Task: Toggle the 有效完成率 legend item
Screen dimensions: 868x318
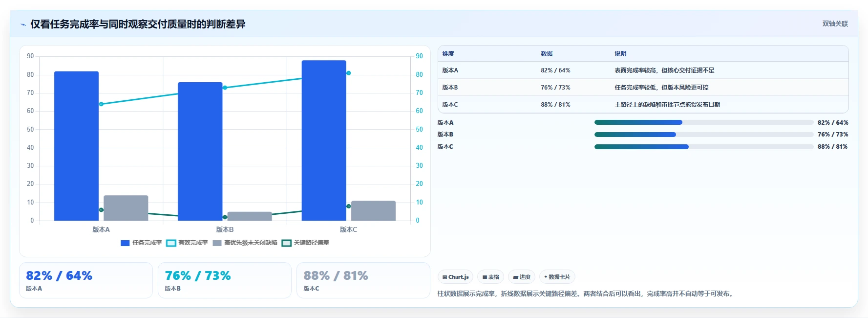Action: point(187,243)
